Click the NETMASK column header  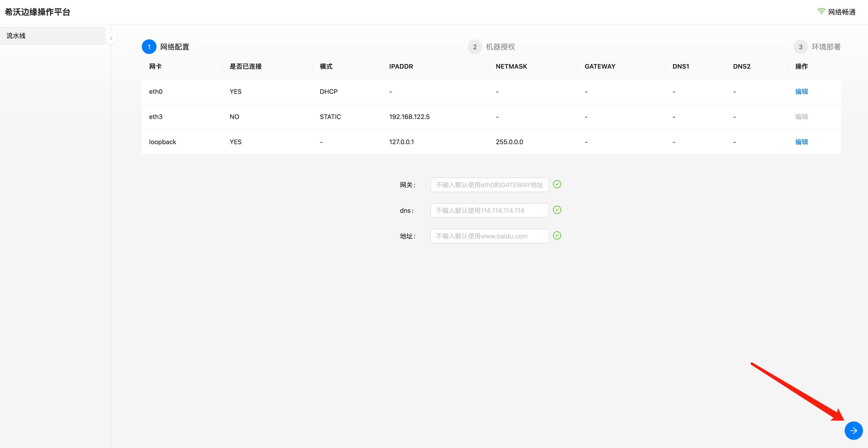pyautogui.click(x=511, y=66)
